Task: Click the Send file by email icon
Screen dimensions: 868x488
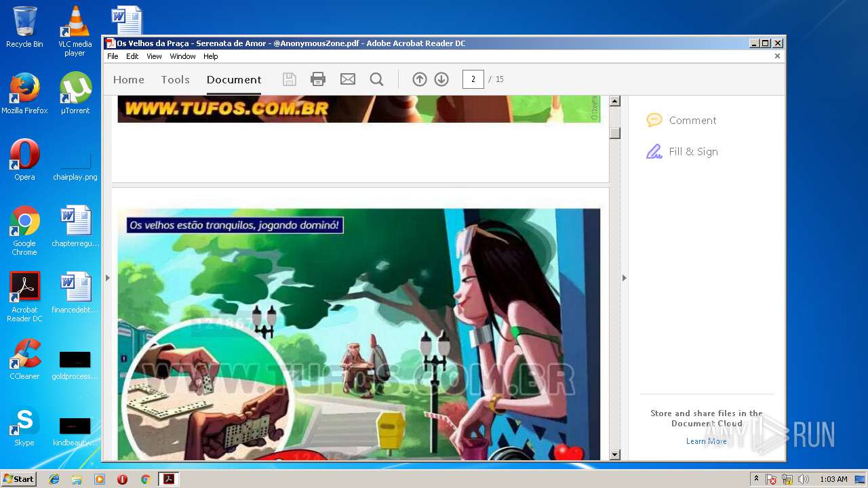Action: coord(348,79)
